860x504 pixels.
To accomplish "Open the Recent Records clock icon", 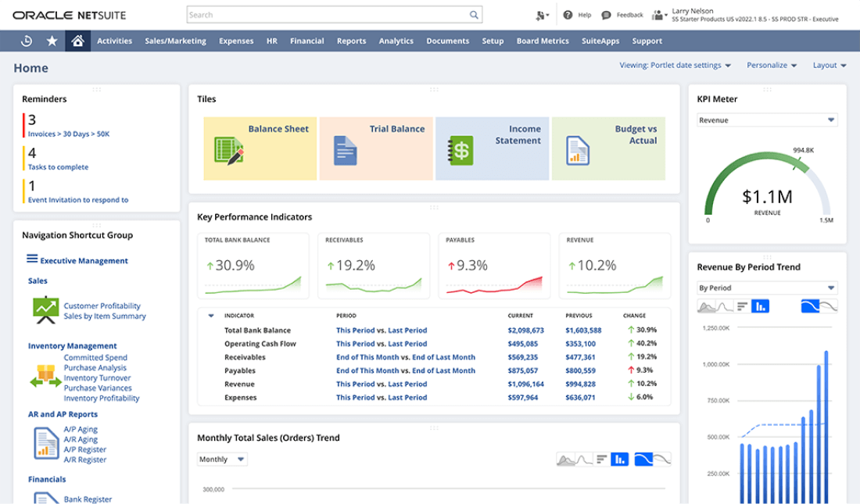I will [x=27, y=41].
